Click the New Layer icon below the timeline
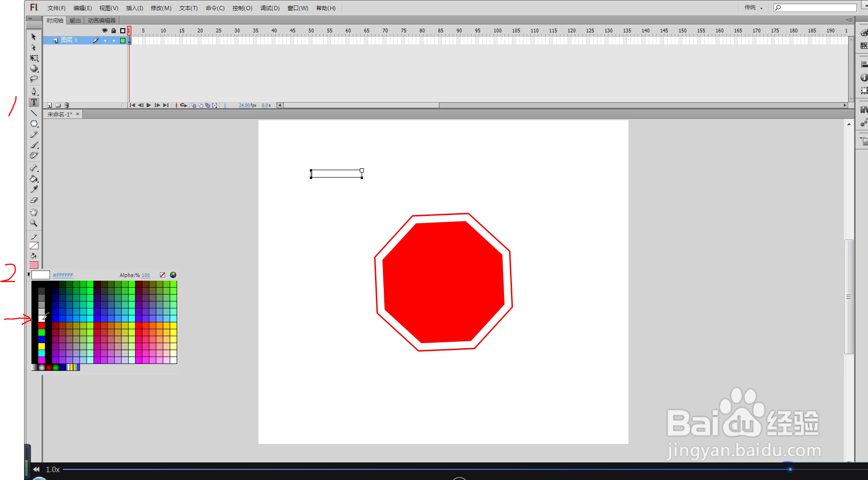 [49, 105]
